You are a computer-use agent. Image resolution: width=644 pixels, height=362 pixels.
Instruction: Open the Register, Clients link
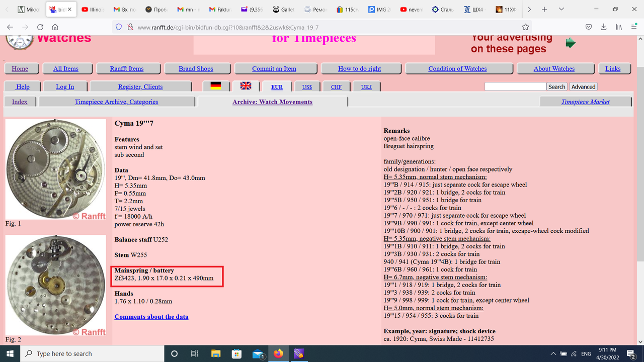coord(140,86)
